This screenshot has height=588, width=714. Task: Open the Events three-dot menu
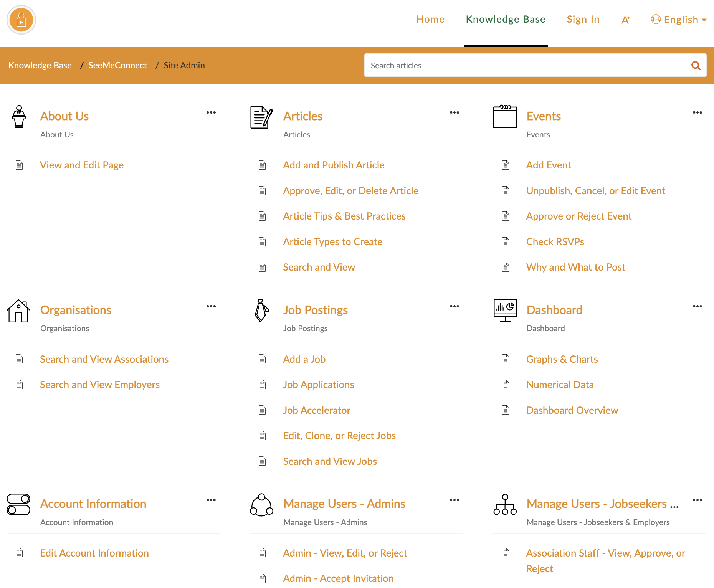coord(697,112)
